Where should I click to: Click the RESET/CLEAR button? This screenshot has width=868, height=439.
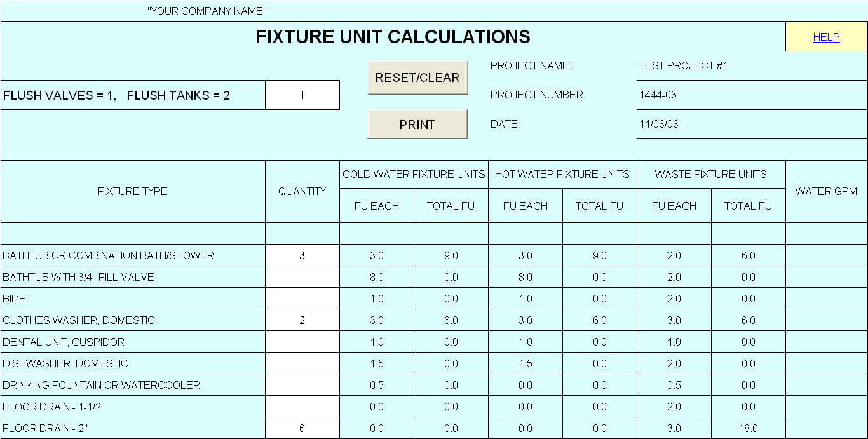(x=417, y=78)
